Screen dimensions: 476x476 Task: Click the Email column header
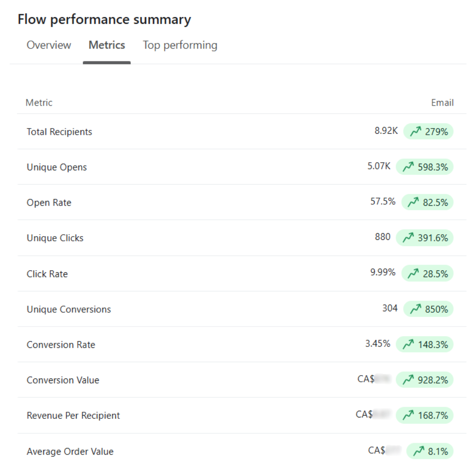442,103
